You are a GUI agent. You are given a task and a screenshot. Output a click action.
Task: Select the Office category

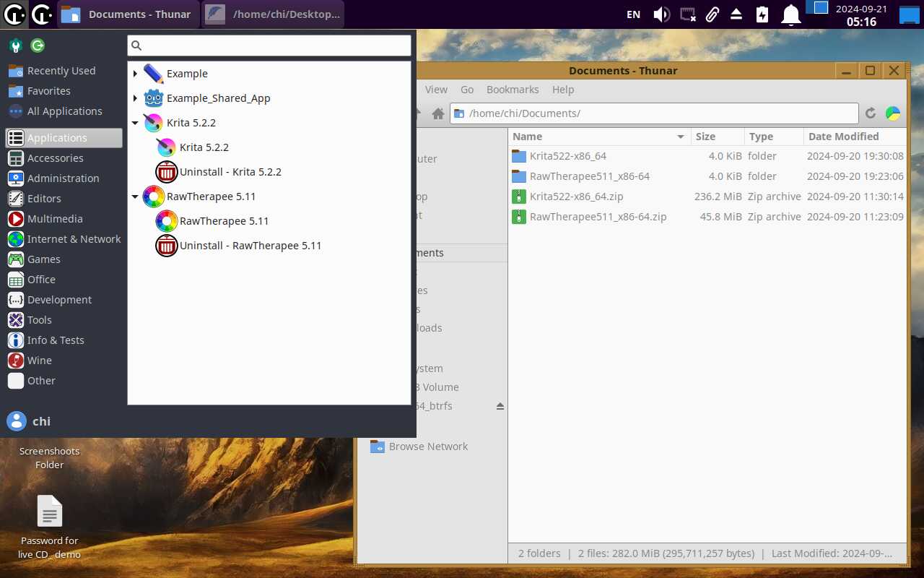click(64, 280)
